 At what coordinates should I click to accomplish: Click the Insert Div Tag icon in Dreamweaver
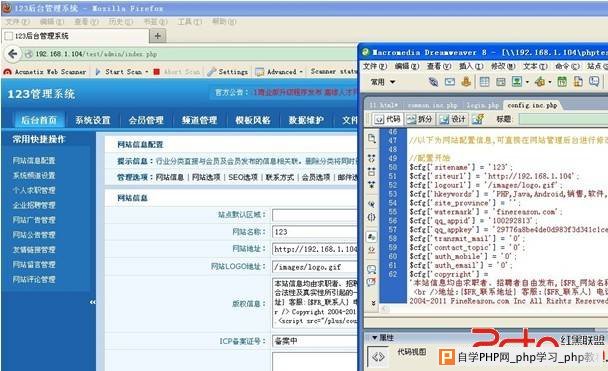point(501,82)
